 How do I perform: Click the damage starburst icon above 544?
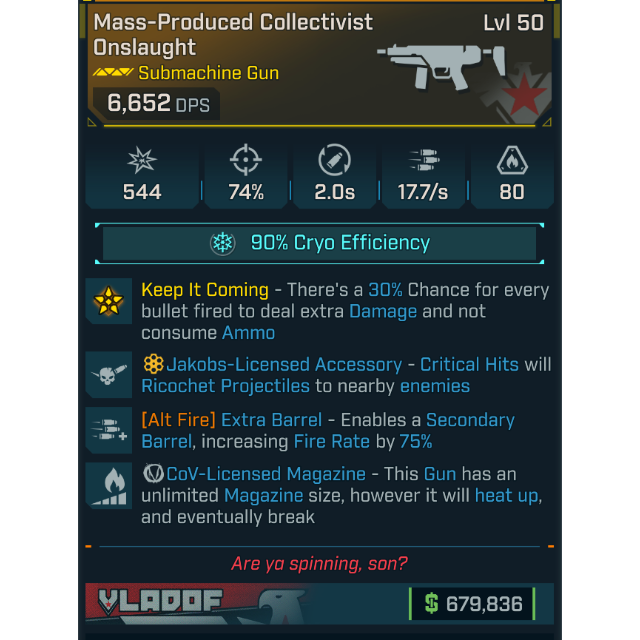click(x=142, y=160)
